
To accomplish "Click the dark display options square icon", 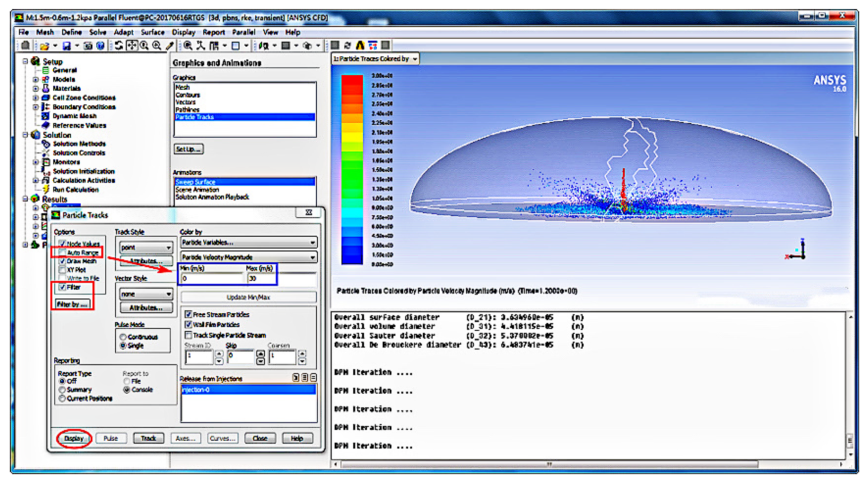I will 286,46.
